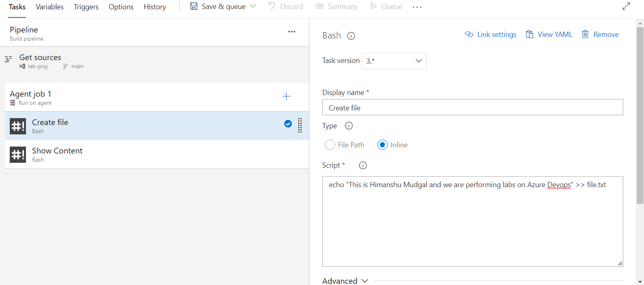Open the Task version dropdown
The image size is (644, 285).
point(394,61)
